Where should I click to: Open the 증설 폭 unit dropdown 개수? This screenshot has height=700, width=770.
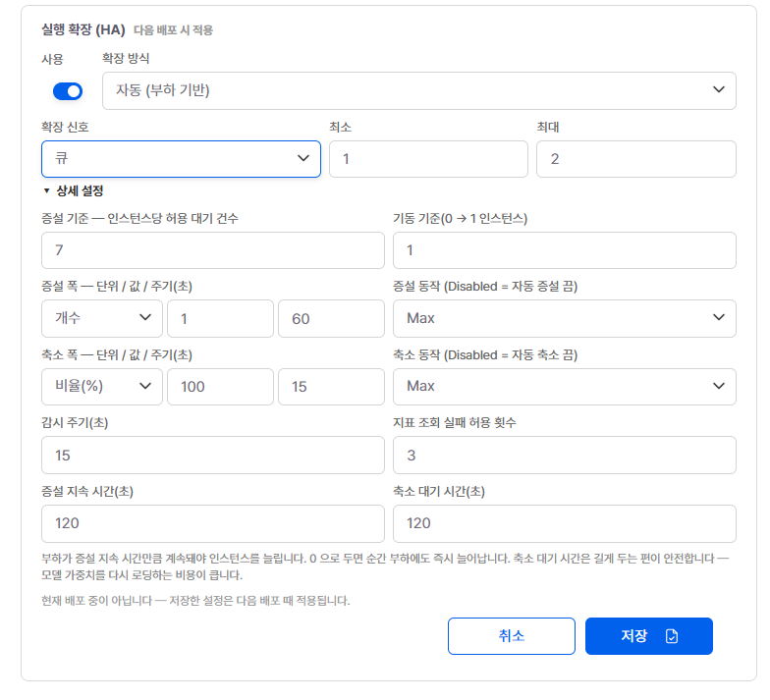102,318
